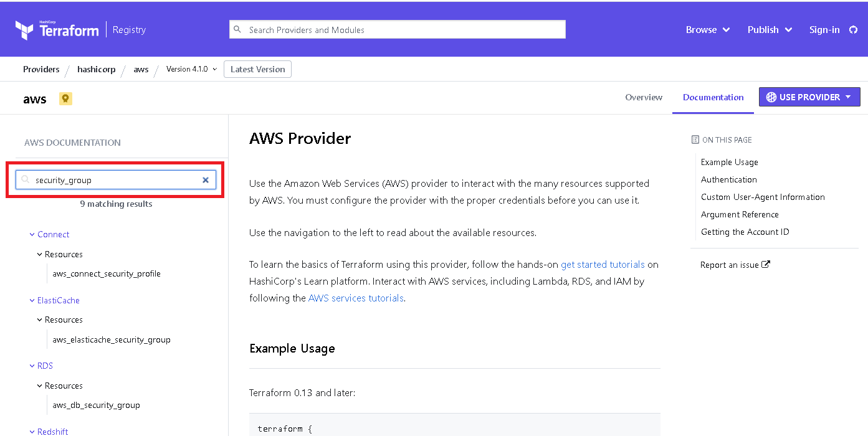Open the GitHub icon link
The height and width of the screenshot is (436, 868).
[853, 30]
